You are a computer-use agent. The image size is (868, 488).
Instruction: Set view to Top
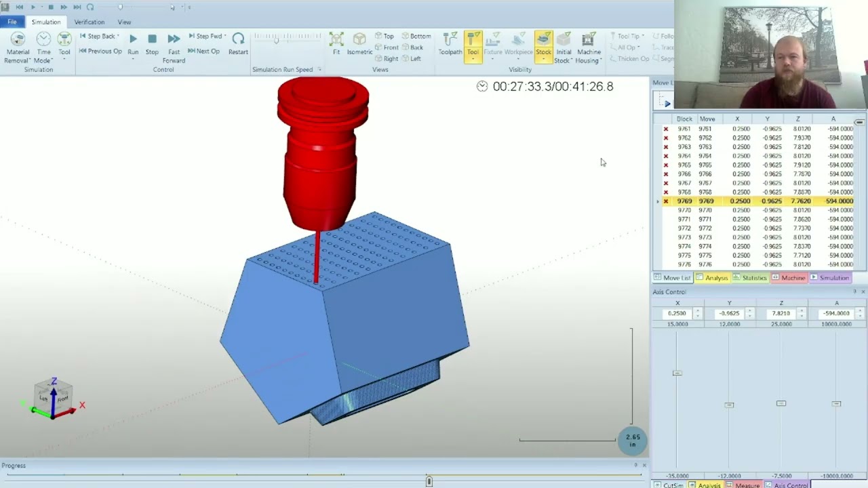384,36
